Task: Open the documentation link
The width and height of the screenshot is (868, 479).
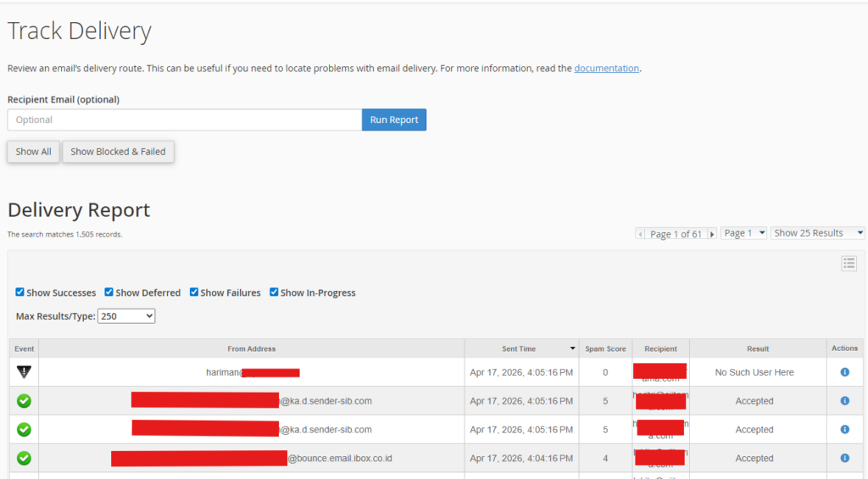Action: (x=606, y=68)
